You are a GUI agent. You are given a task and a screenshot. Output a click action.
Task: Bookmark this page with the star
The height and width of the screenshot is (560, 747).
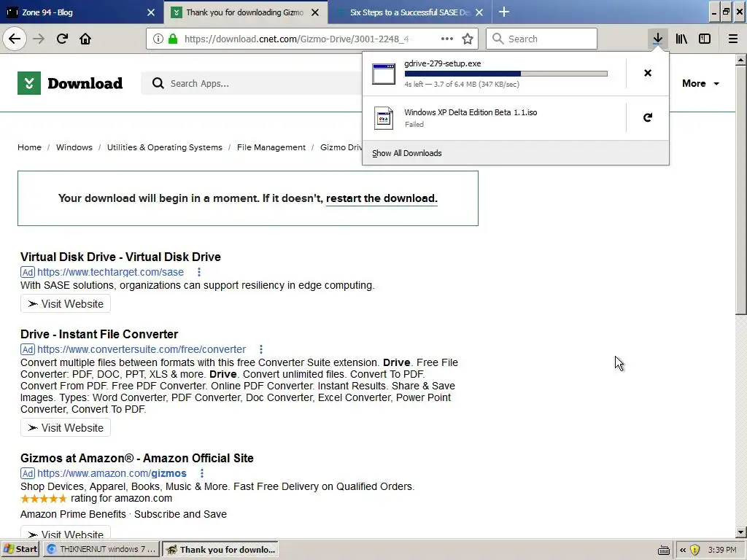pos(468,39)
